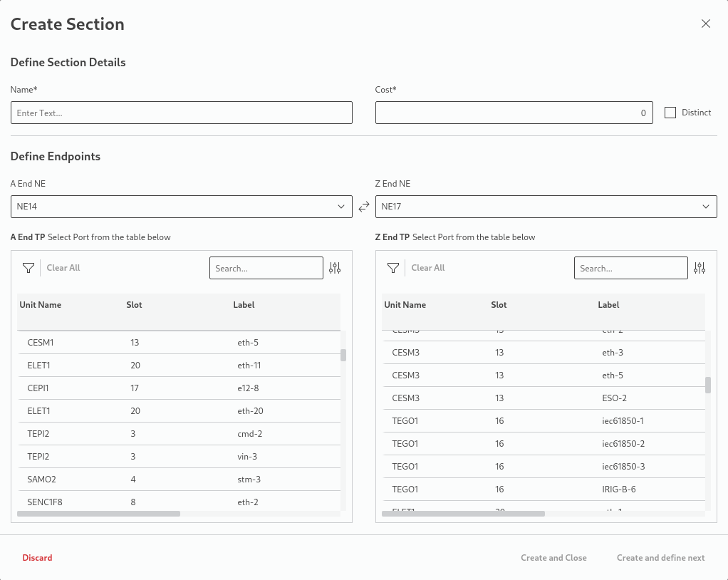
Task: Click the Discard button
Action: (x=37, y=558)
